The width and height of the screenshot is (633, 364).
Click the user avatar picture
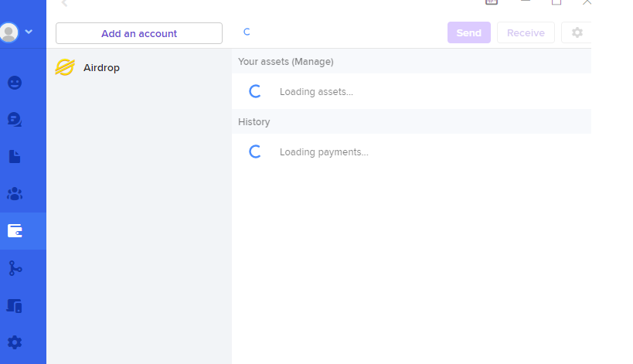point(9,32)
